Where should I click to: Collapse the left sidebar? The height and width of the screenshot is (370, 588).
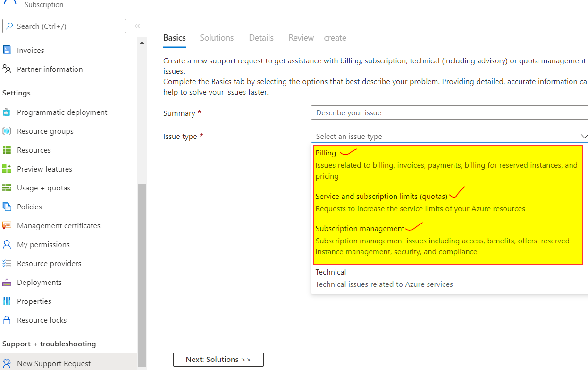point(137,26)
